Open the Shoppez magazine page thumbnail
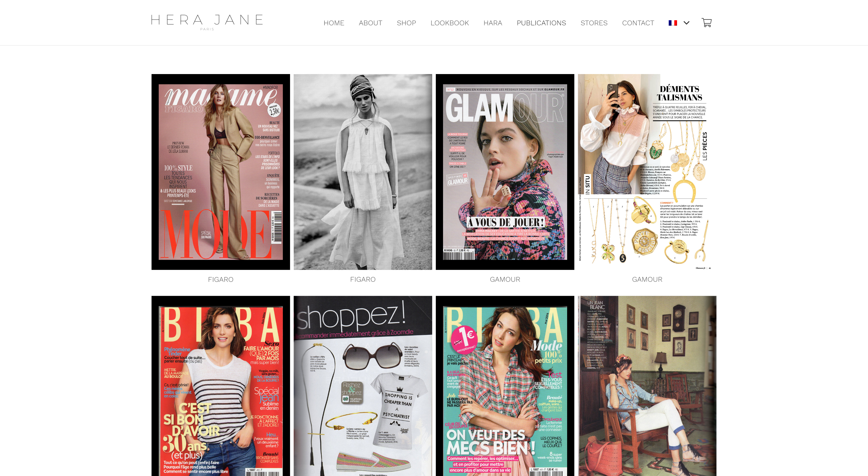The width and height of the screenshot is (868, 476). (363, 386)
